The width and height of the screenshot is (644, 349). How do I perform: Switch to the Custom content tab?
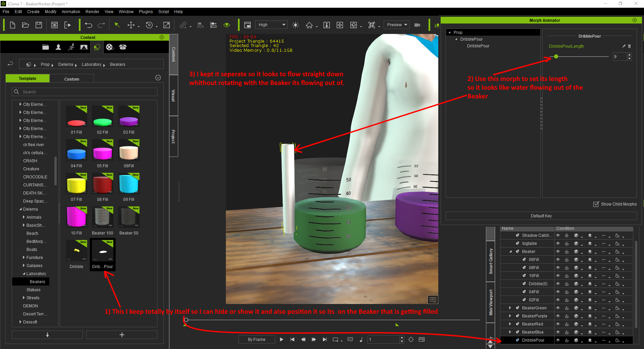coord(72,79)
